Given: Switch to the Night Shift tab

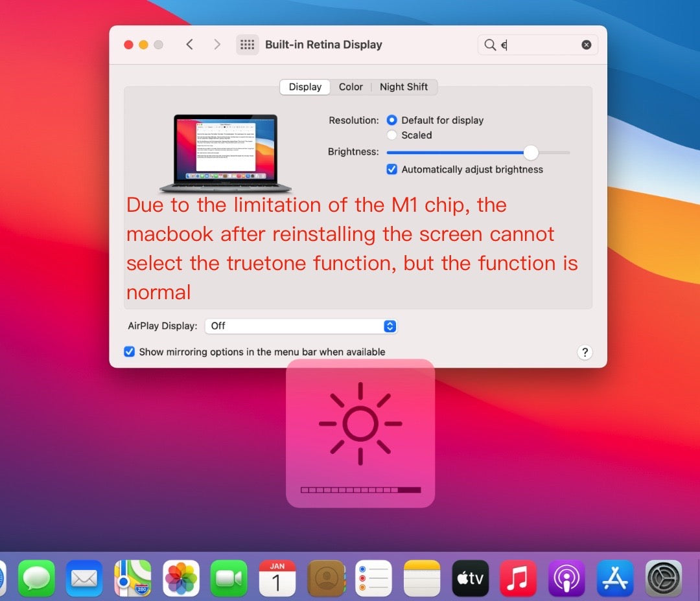Looking at the screenshot, I should point(404,87).
